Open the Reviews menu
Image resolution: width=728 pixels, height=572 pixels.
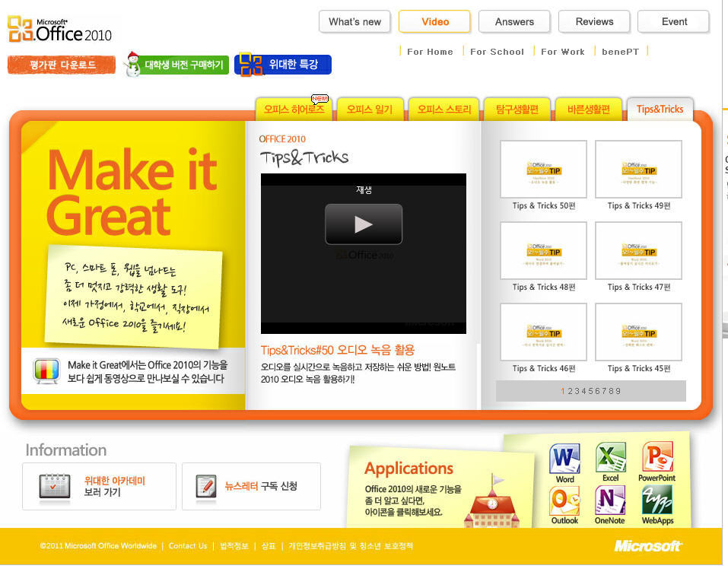pyautogui.click(x=594, y=22)
